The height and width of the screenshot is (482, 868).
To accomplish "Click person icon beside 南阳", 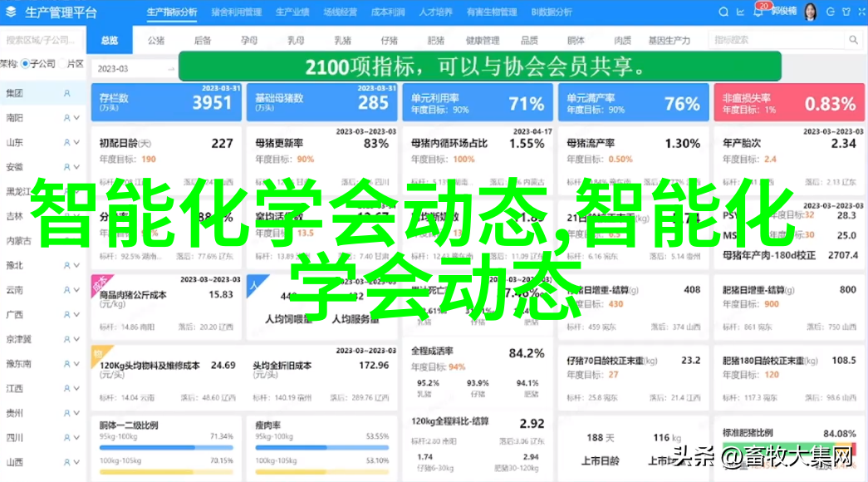I will click(67, 118).
